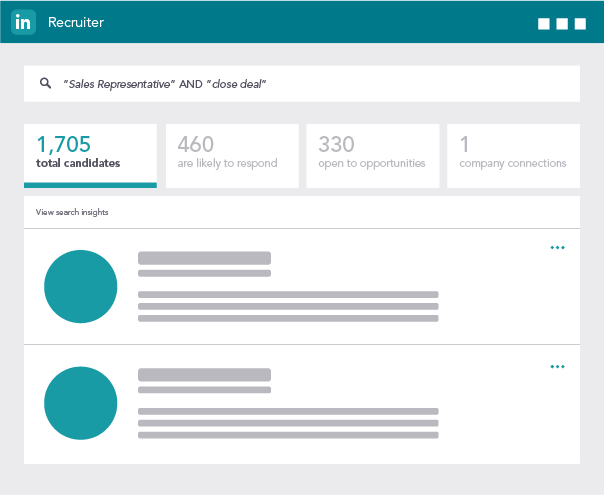Click the Recruiter title text
Viewport: 604px width, 495px height.
coord(76,22)
